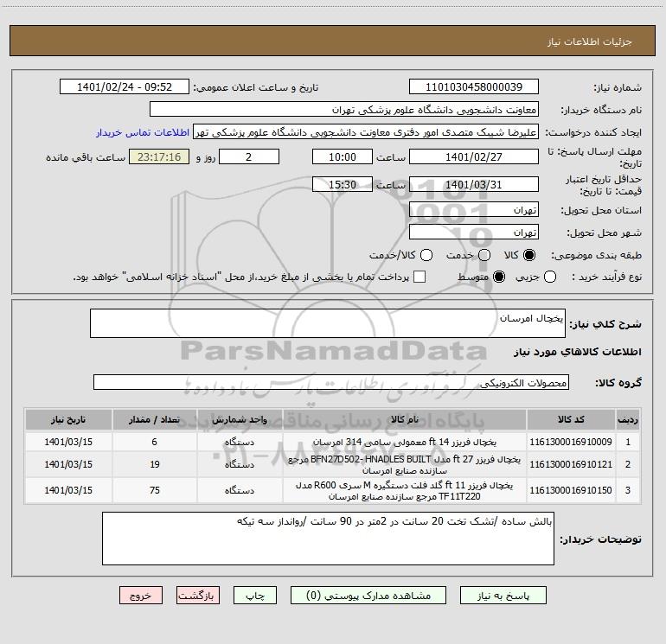This screenshot has width=666, height=644.
Task: Click the validity time field 15:30
Action: tap(343, 184)
